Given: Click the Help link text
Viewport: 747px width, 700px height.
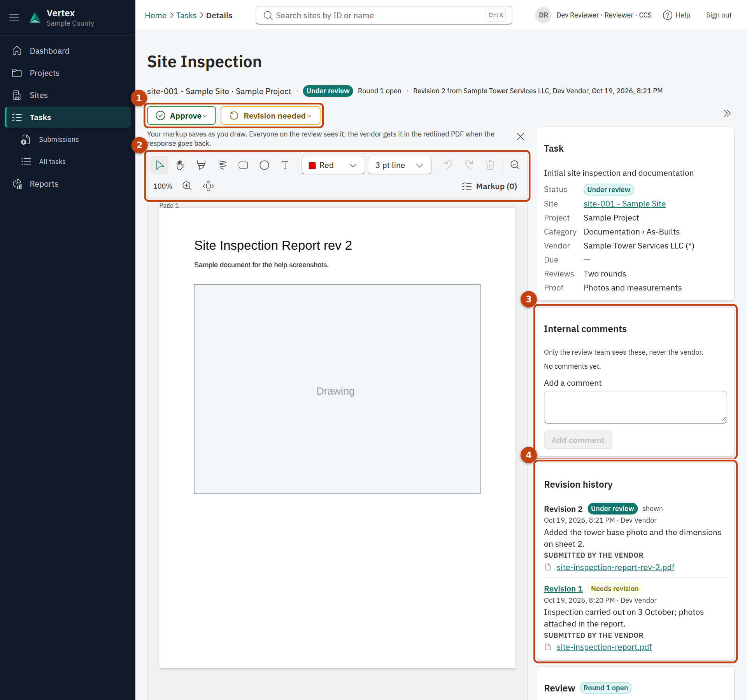Looking at the screenshot, I should 683,15.
